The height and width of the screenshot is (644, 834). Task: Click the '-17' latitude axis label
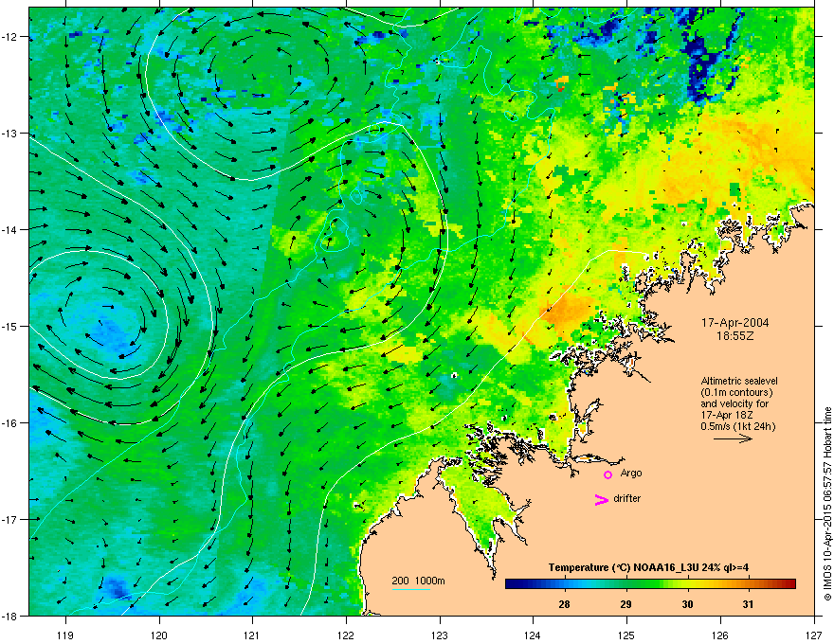click(x=10, y=519)
